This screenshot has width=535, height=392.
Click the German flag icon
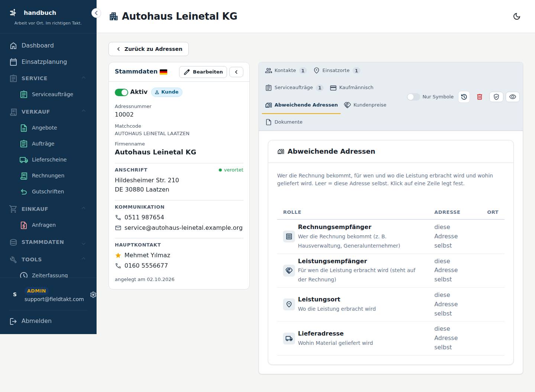[163, 72]
